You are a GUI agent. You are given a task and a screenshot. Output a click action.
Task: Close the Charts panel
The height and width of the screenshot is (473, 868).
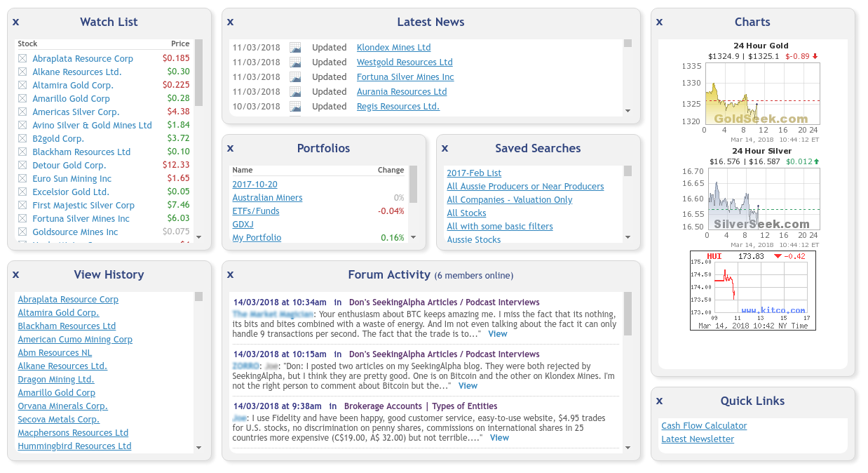[x=660, y=22]
